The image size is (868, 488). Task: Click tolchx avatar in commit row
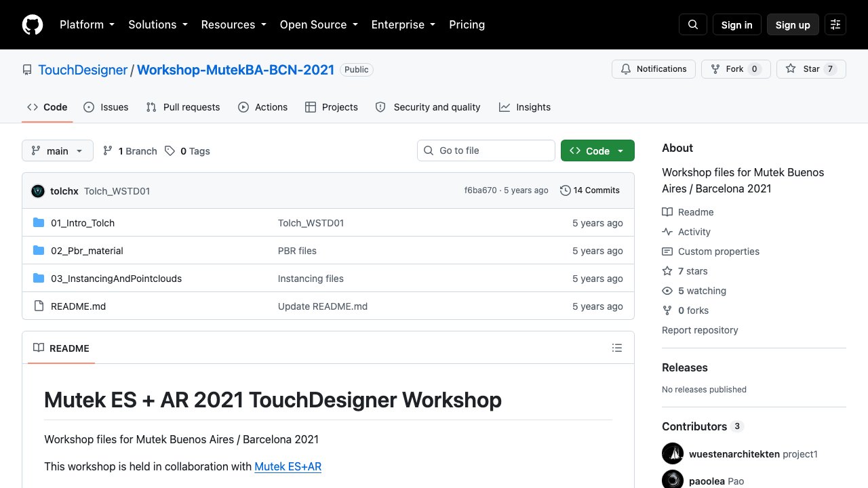[x=38, y=190]
